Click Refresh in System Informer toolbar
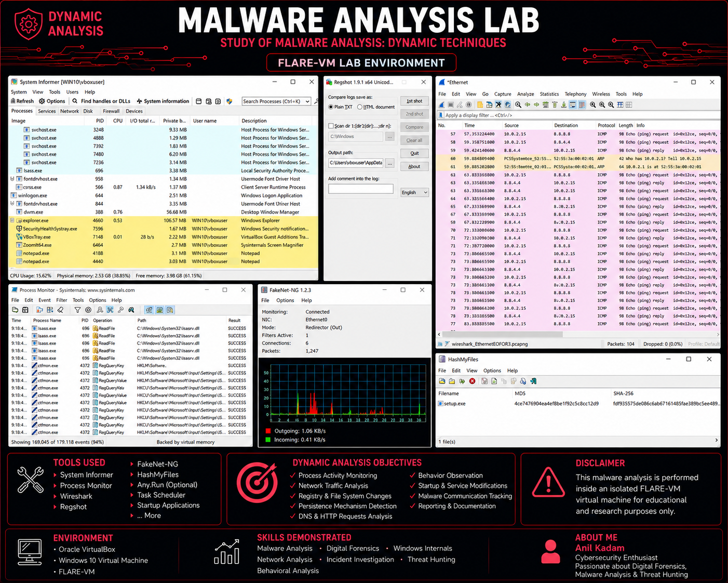 [22, 101]
